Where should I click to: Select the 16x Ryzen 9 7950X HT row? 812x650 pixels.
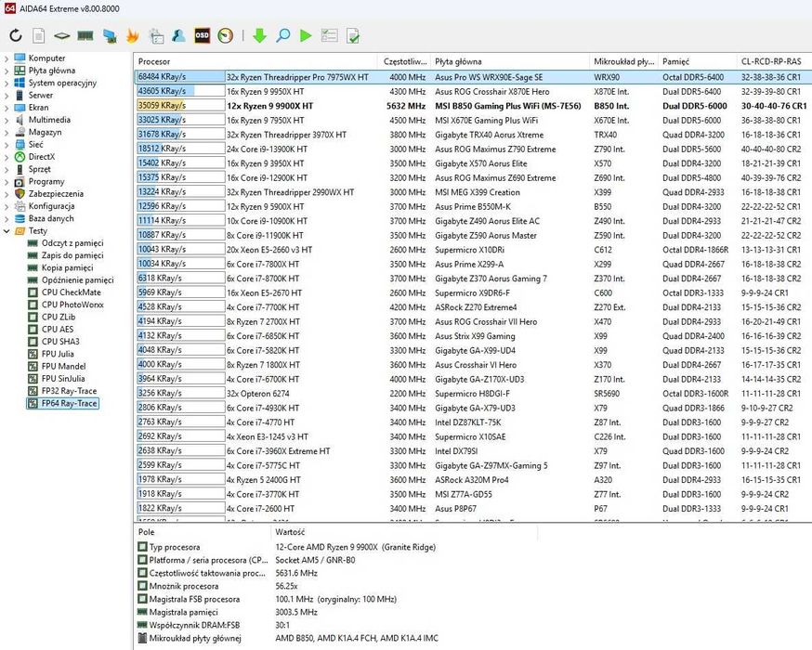[472, 120]
